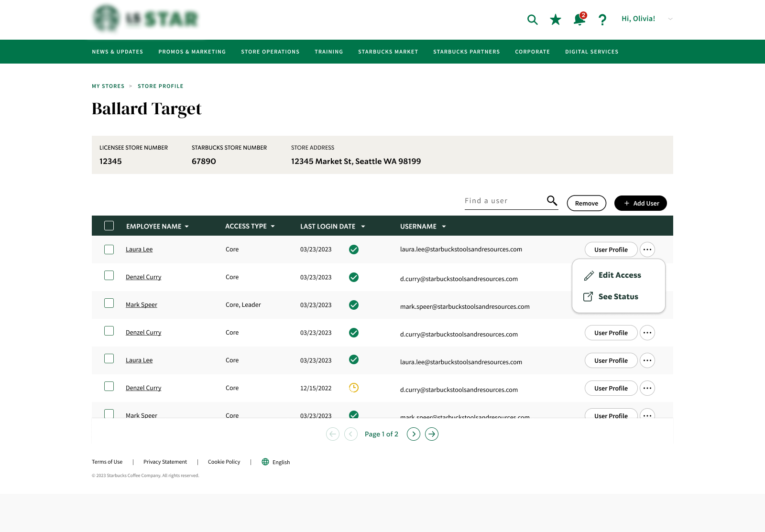
Task: Sort by Last Login Date column arrow
Action: pos(363,227)
